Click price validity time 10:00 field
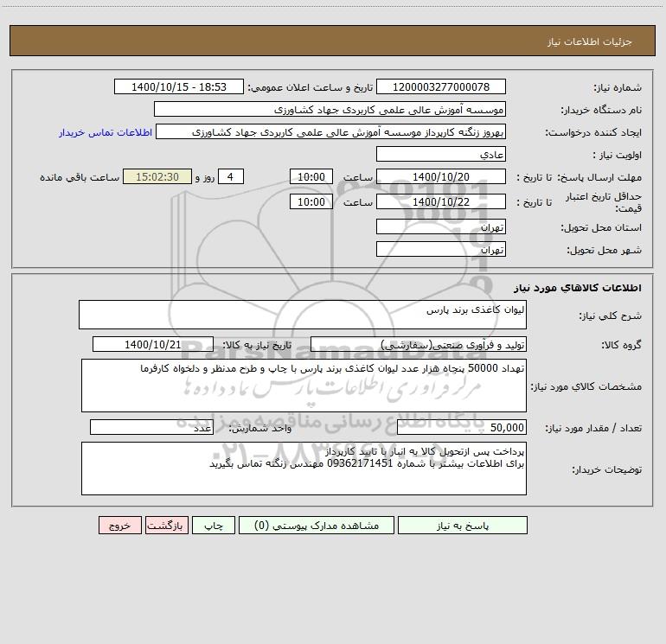666x644 pixels. (x=311, y=201)
